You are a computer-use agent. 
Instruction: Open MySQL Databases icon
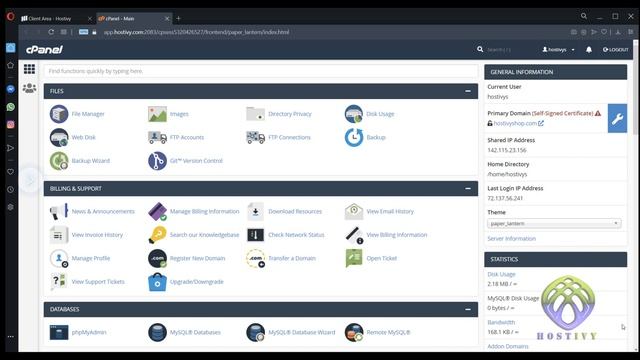(157, 332)
